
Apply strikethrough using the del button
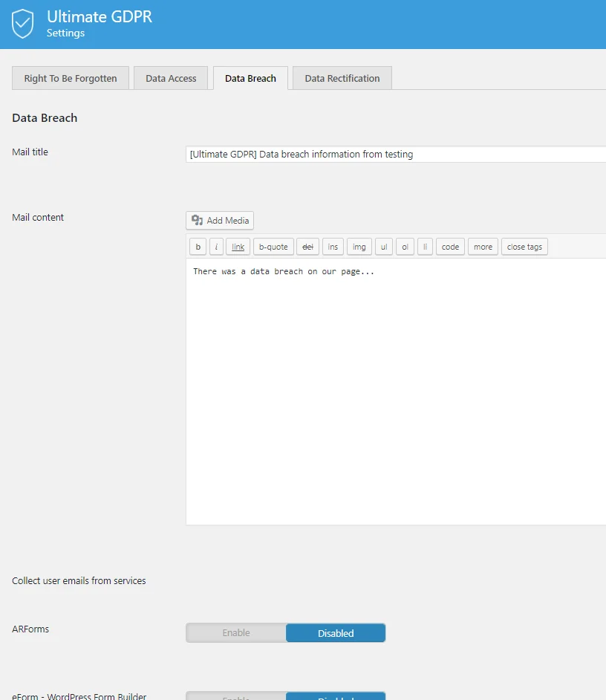coord(307,246)
